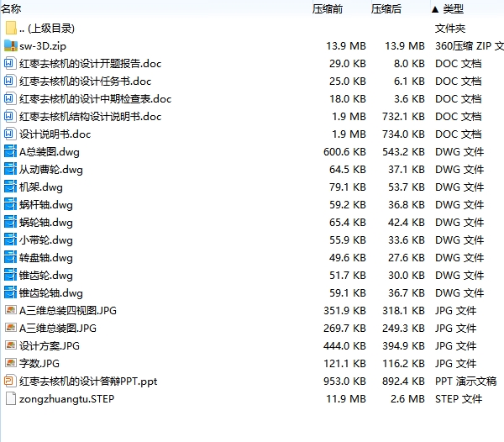This screenshot has height=442, width=504.
Task: Select file name 红枣去核机的设计开题报告.doc
Action: (91, 64)
